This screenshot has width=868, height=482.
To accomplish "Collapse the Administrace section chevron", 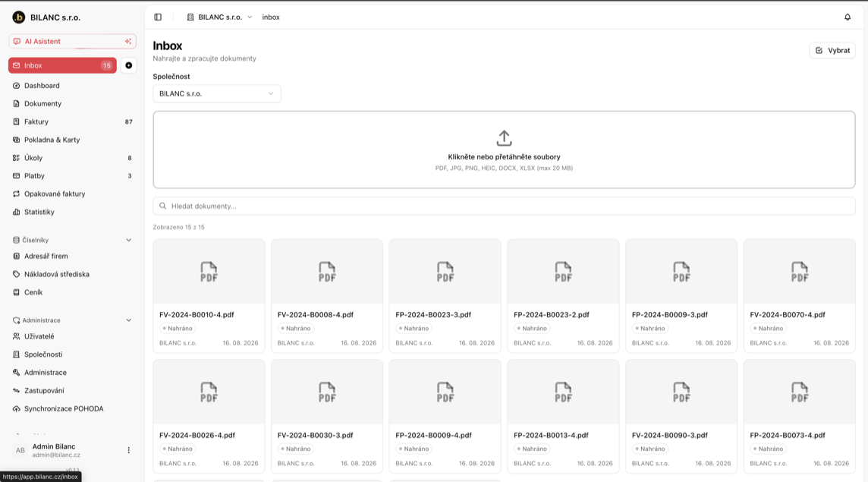I will point(128,320).
